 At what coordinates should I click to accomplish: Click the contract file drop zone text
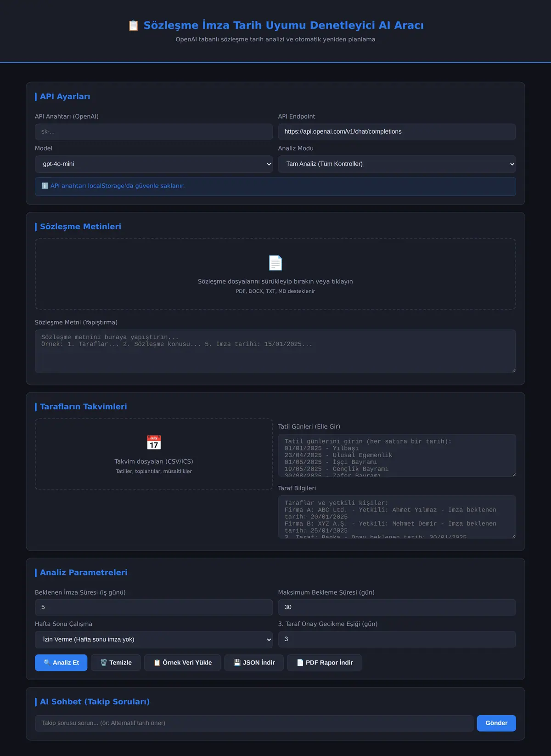[275, 281]
